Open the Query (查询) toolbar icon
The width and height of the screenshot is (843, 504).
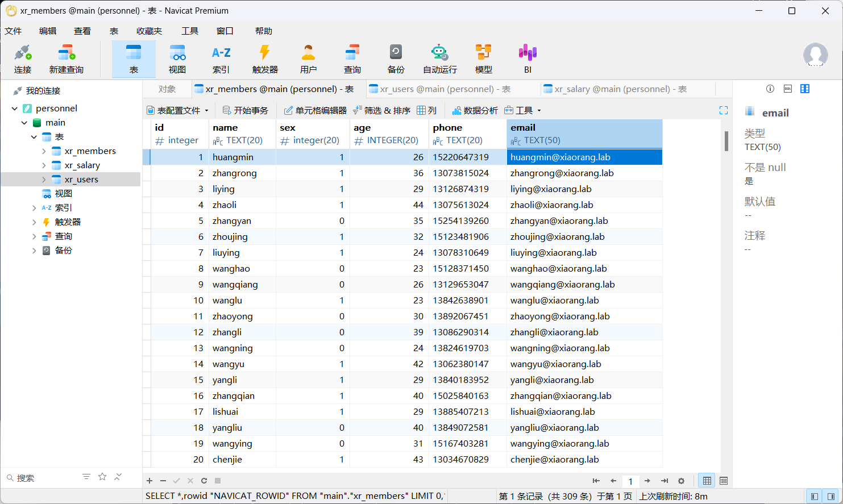tap(352, 59)
